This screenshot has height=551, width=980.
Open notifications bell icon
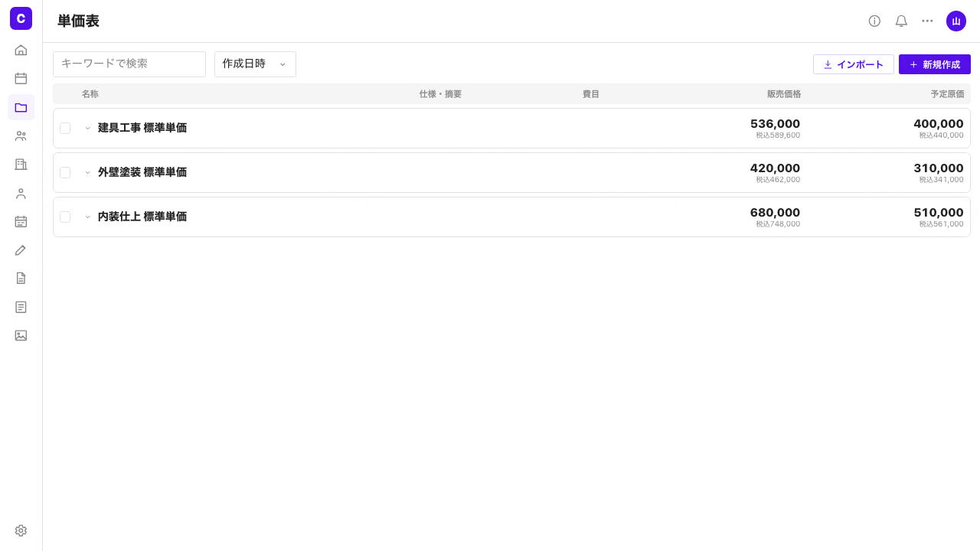pyautogui.click(x=901, y=21)
